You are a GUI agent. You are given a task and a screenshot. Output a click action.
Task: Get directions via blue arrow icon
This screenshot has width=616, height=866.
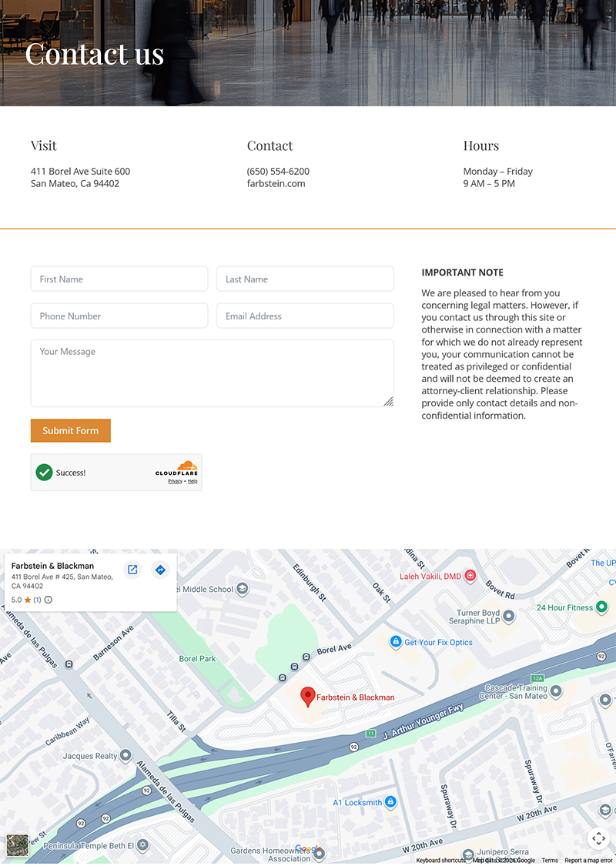[x=160, y=570]
